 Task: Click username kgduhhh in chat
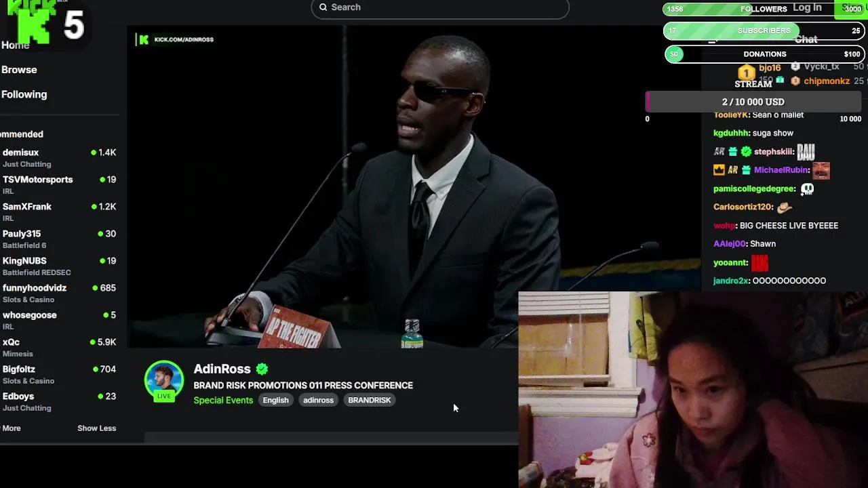coord(731,133)
